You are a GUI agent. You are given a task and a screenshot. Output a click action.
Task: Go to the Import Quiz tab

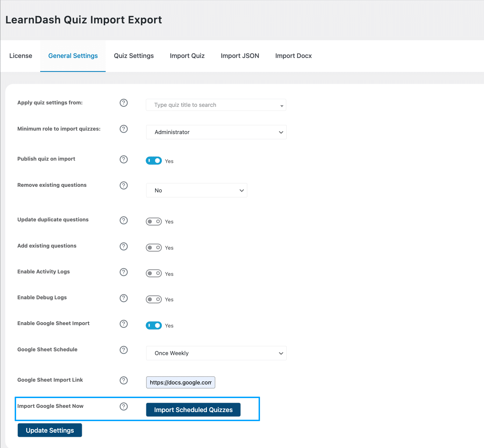point(187,56)
